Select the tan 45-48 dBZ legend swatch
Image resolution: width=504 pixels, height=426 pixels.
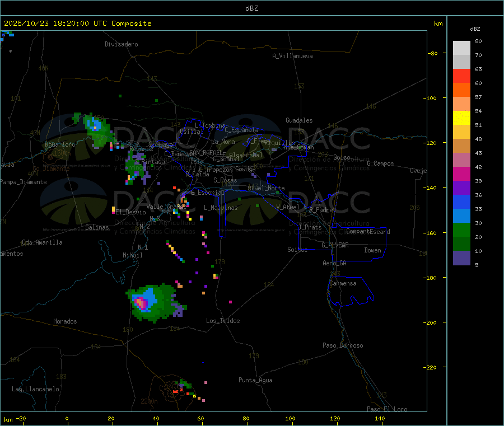(461, 146)
